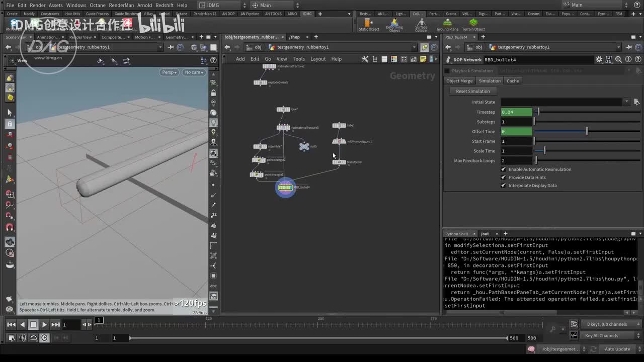The image size is (644, 362).
Task: Toggle pin on parameter pane
Action: (x=629, y=47)
